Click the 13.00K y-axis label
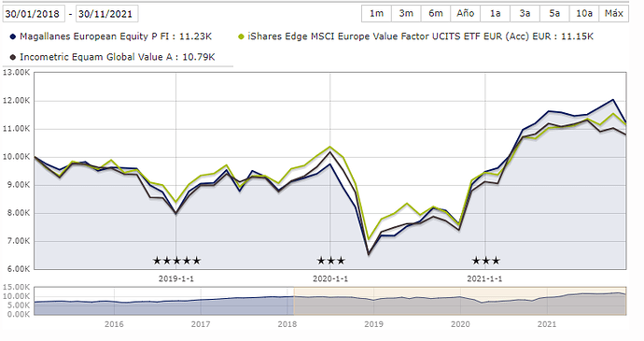Viewport: 644px width, 341px height. pos(16,72)
